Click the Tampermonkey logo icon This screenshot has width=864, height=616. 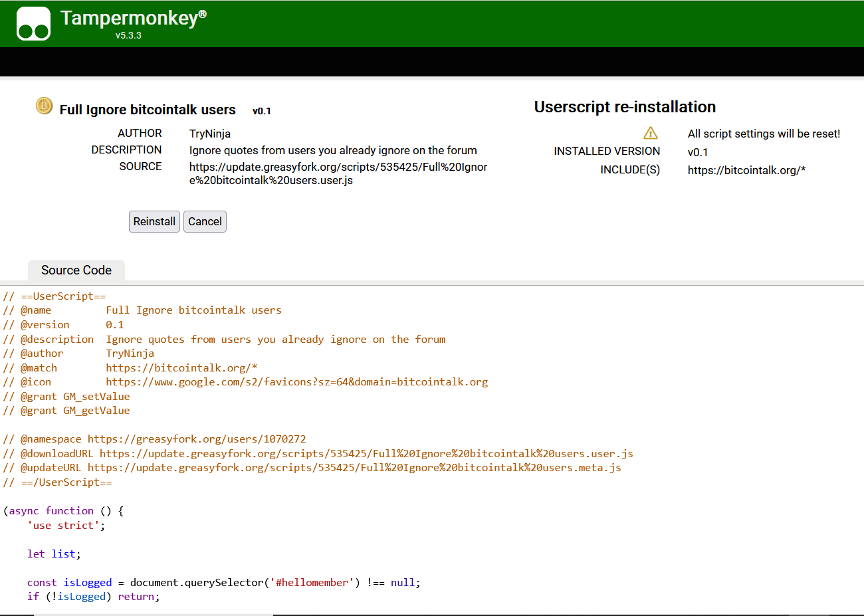pos(34,24)
